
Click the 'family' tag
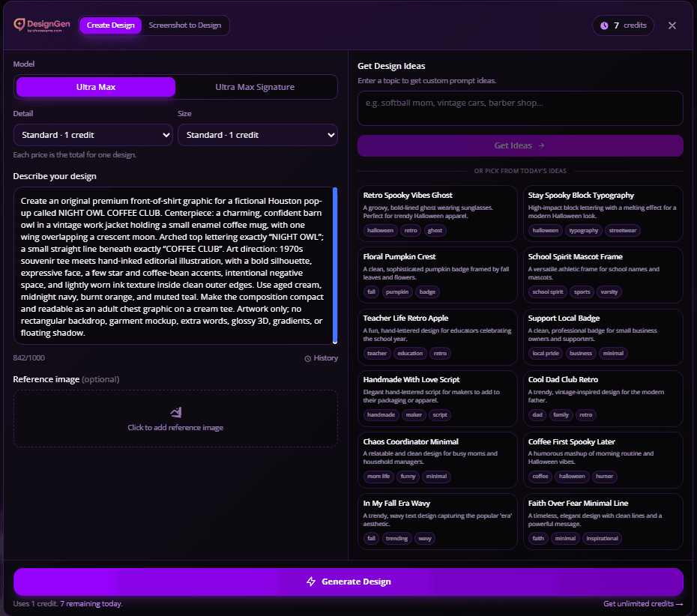[561, 414]
